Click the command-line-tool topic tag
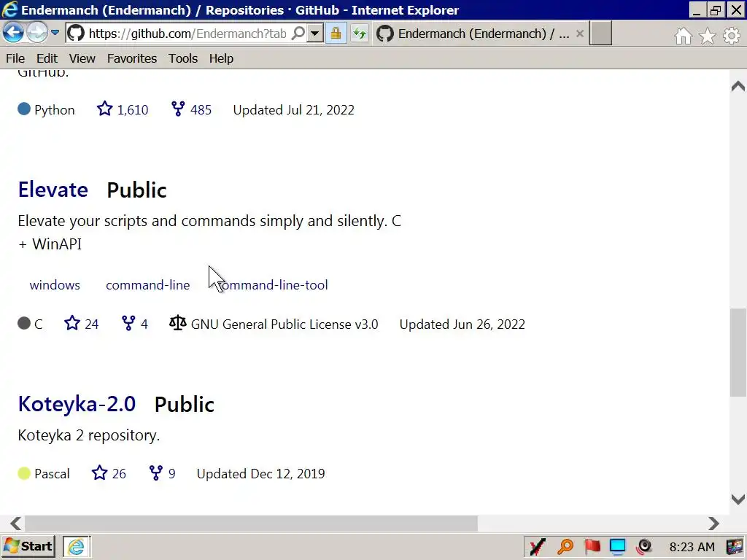This screenshot has height=560, width=747. pyautogui.click(x=273, y=285)
